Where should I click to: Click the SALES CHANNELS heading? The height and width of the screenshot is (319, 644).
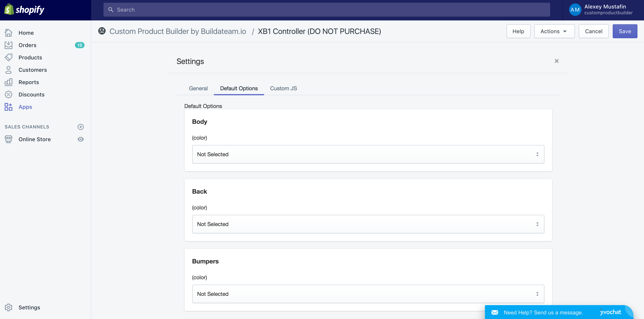(x=27, y=127)
